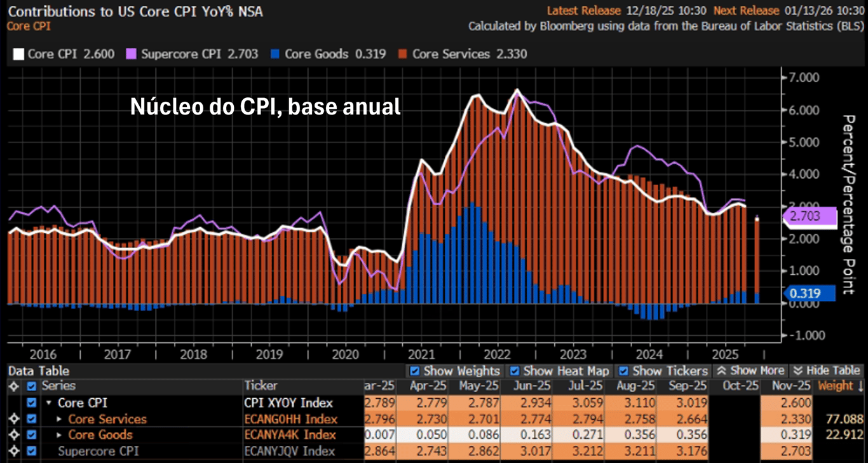This screenshot has width=868, height=463.
Task: Click the Hide Table double-chevron icon
Action: 796,371
